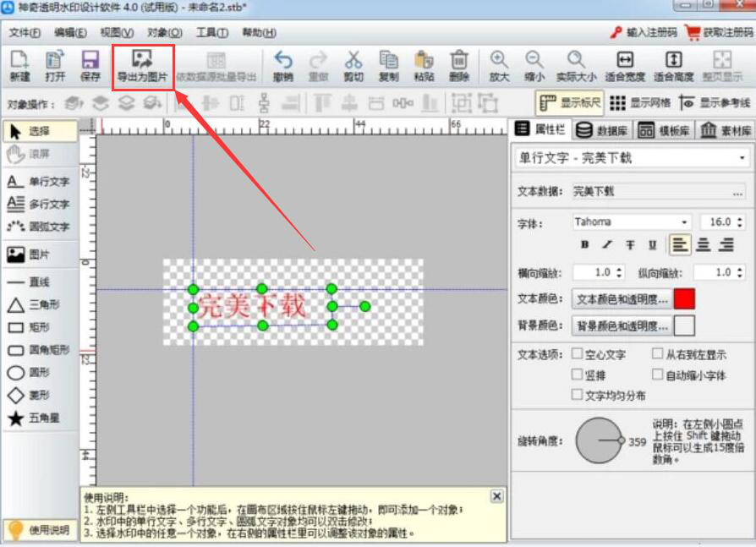Open the 编辑(E) menu

70,33
